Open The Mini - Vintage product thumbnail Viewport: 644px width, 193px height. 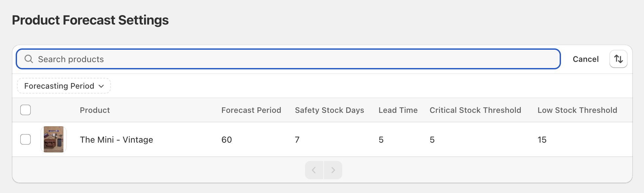54,139
